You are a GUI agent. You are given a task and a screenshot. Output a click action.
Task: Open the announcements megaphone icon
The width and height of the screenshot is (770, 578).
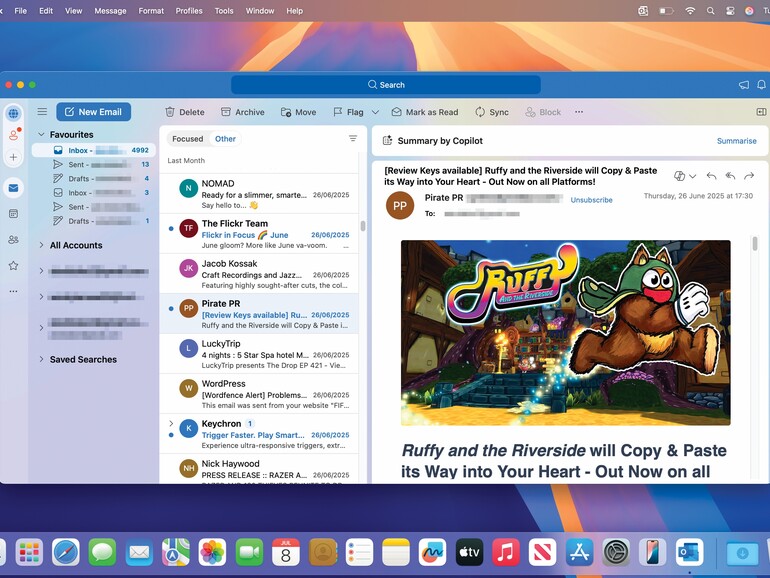744,85
